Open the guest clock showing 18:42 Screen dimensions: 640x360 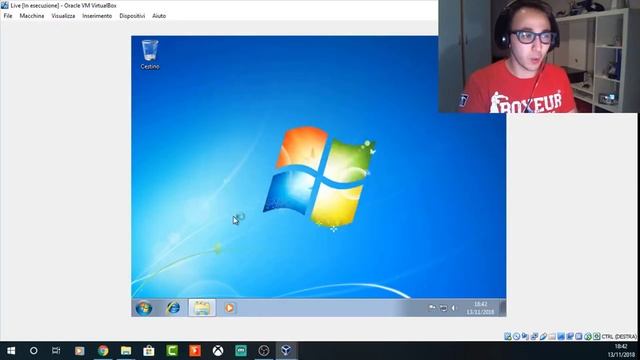480,308
